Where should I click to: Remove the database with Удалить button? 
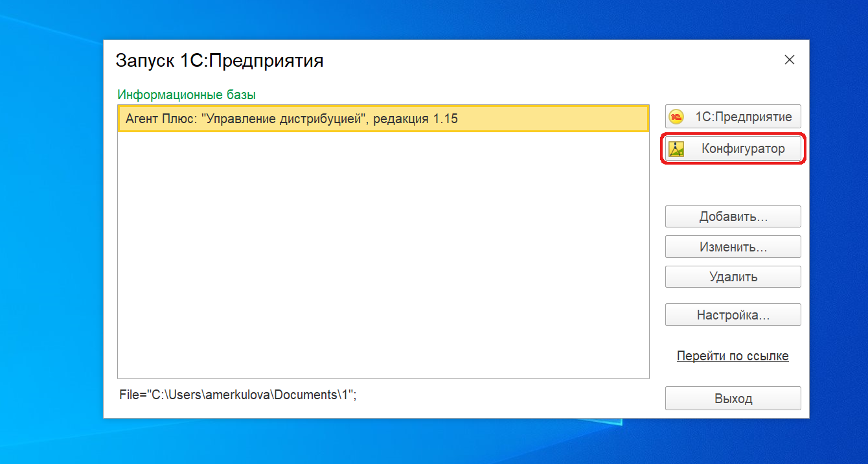733,277
